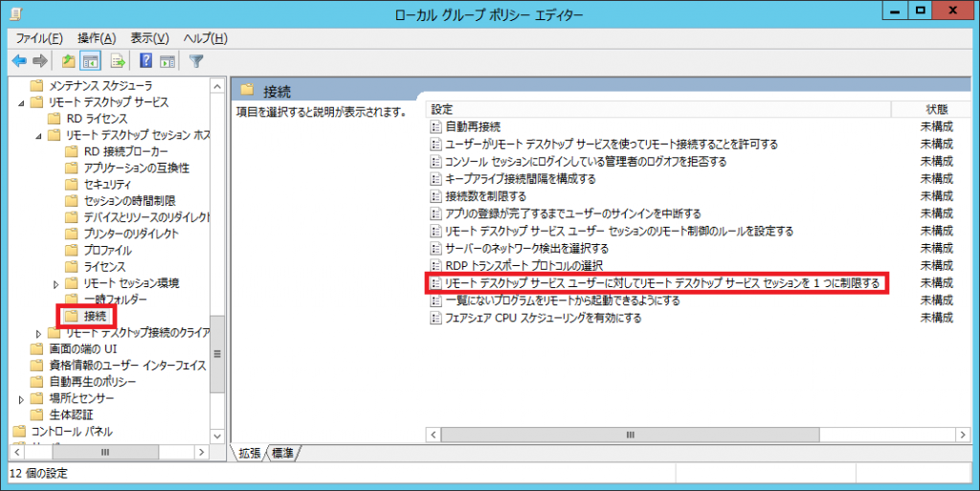
Task: Select the プリンターのリダイレクト tree item
Action: (131, 234)
